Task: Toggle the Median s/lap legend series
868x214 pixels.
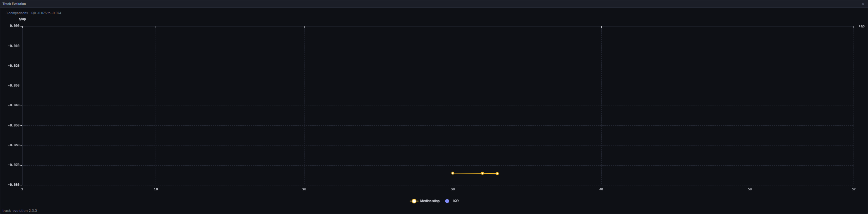Action: 425,201
